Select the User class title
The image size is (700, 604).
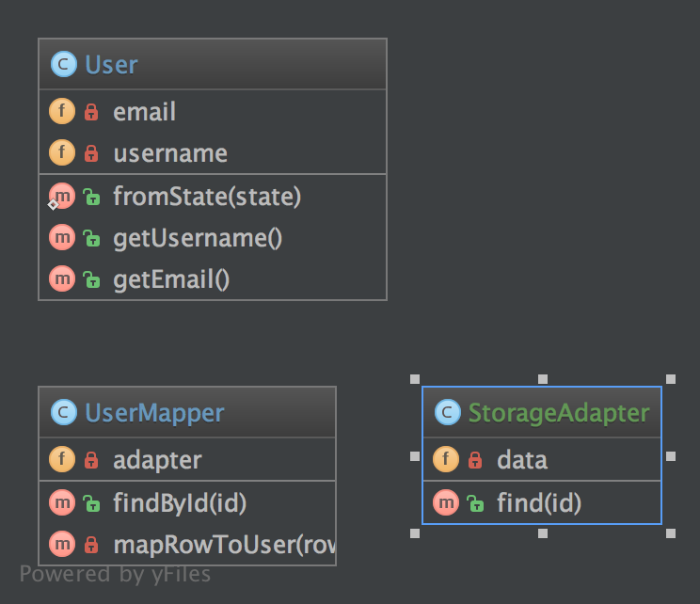point(111,65)
